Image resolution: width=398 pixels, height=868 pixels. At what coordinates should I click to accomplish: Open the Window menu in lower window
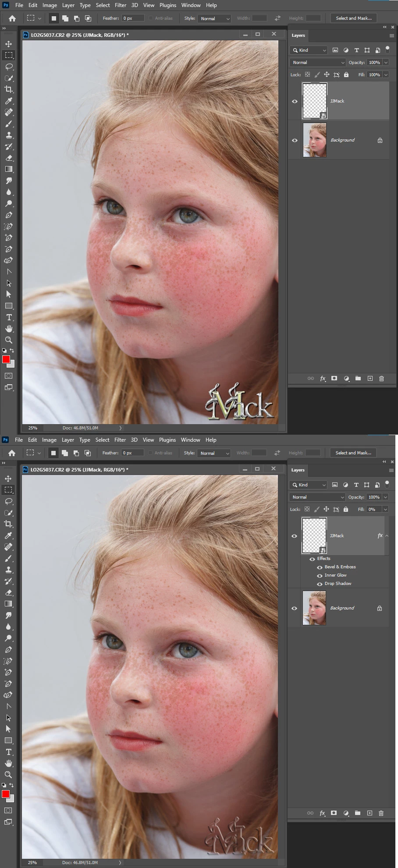click(191, 440)
